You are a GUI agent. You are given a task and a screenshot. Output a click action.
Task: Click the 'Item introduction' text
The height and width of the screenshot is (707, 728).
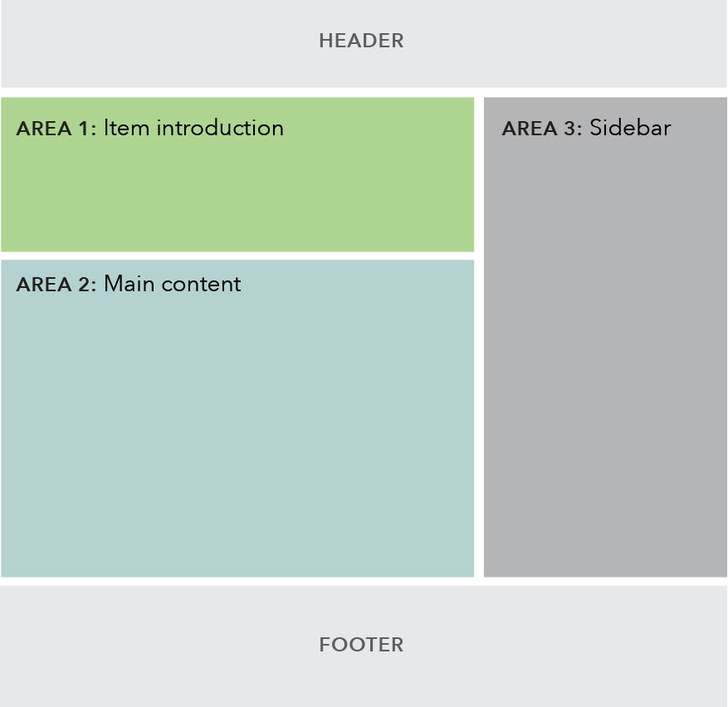193,128
